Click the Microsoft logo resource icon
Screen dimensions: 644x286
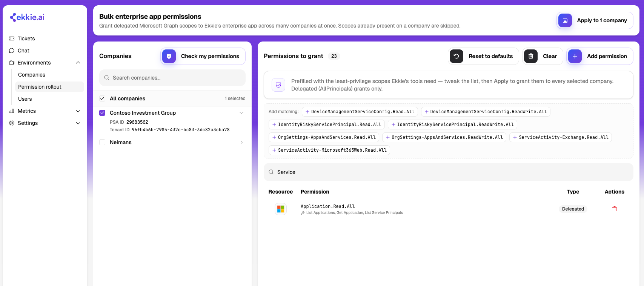pyautogui.click(x=281, y=209)
